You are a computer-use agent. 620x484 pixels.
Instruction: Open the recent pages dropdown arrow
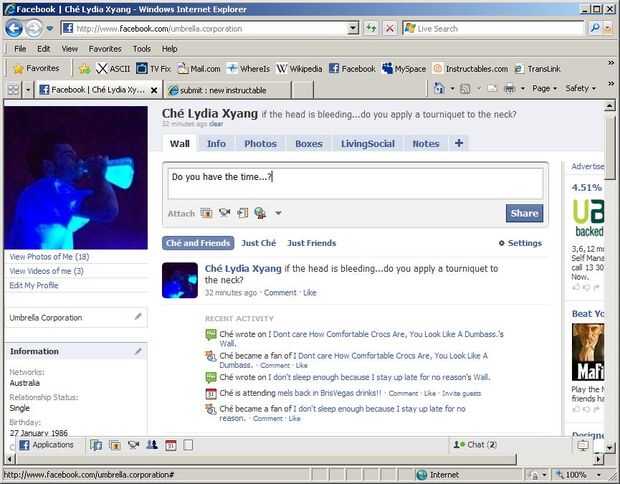(x=50, y=28)
